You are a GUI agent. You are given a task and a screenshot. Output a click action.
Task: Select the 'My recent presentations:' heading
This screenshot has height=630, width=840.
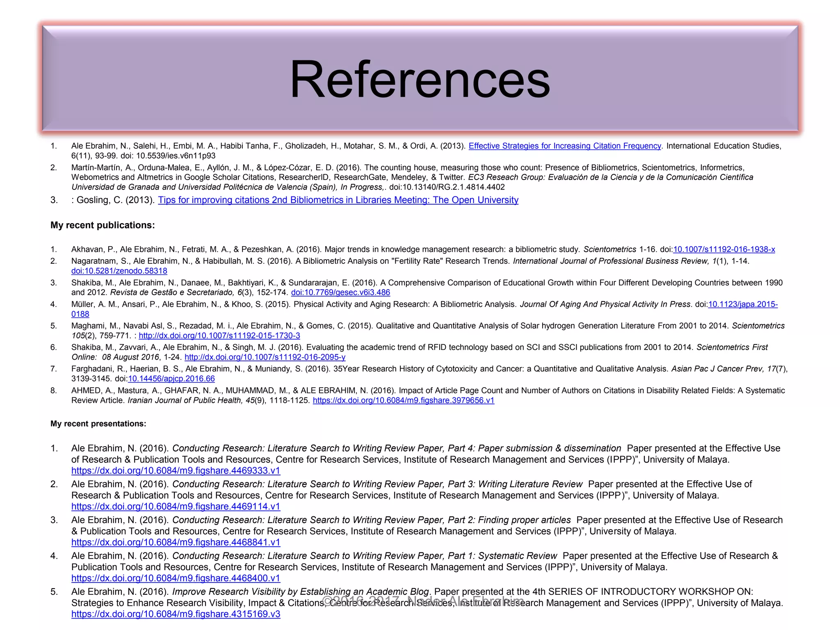98,424
